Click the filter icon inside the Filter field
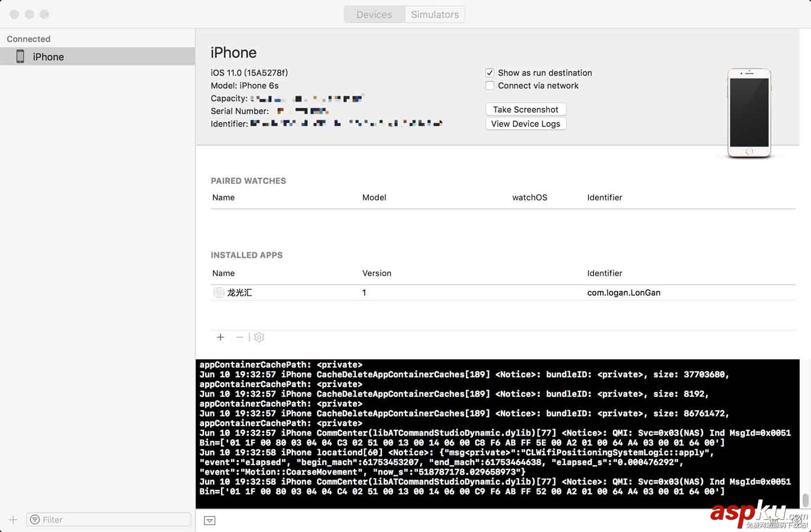Image resolution: width=811 pixels, height=532 pixels. point(36,520)
